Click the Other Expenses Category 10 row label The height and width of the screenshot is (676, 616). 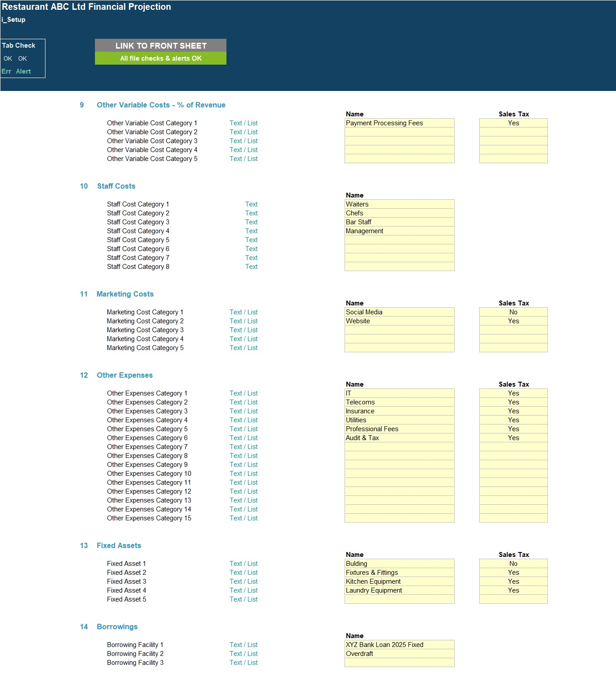pyautogui.click(x=149, y=474)
